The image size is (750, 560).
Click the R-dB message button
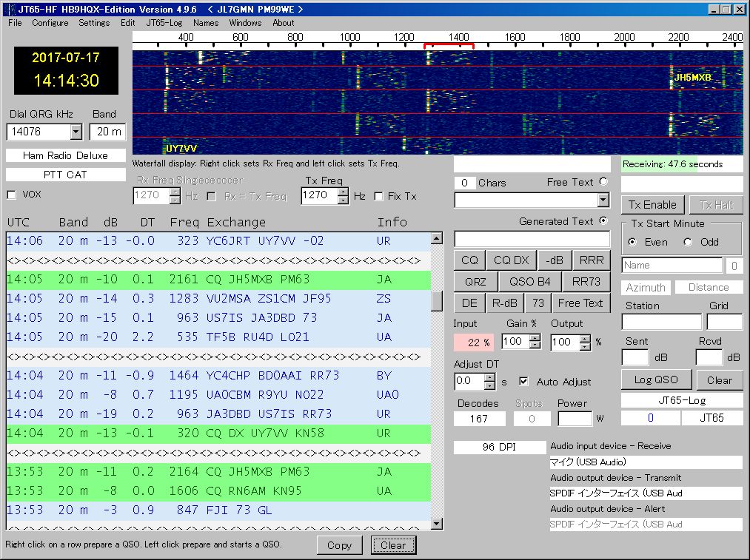click(x=505, y=303)
